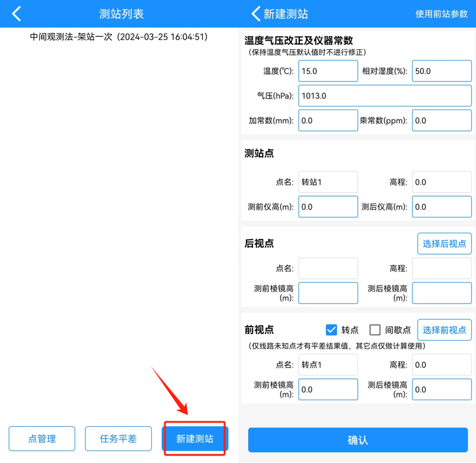The width and height of the screenshot is (476, 463).
Task: Enable the 间歇点 checkbox
Action: coord(375,330)
